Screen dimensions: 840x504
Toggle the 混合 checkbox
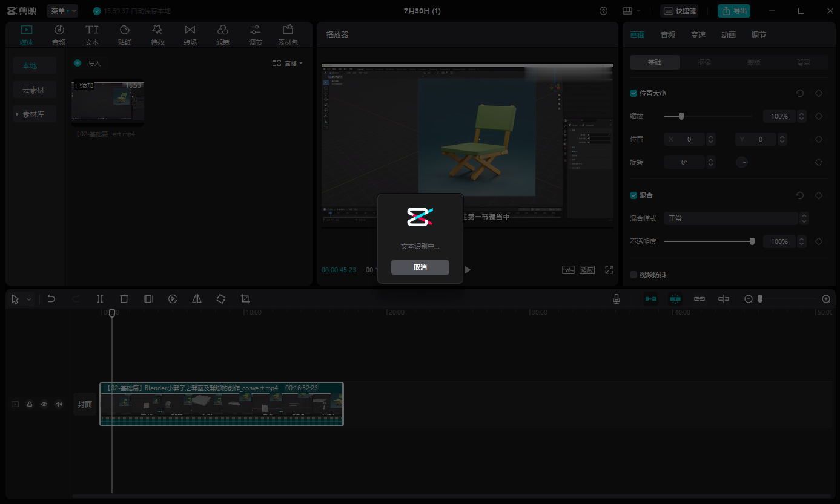point(633,195)
